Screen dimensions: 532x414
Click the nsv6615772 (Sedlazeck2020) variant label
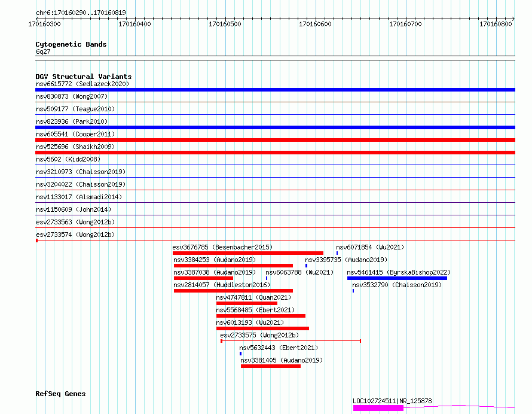(x=82, y=84)
